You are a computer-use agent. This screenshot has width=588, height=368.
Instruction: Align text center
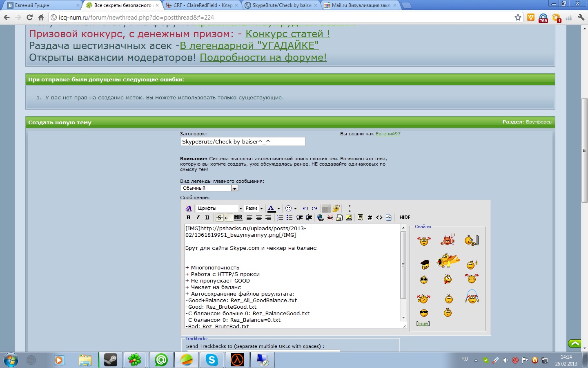[x=258, y=218]
